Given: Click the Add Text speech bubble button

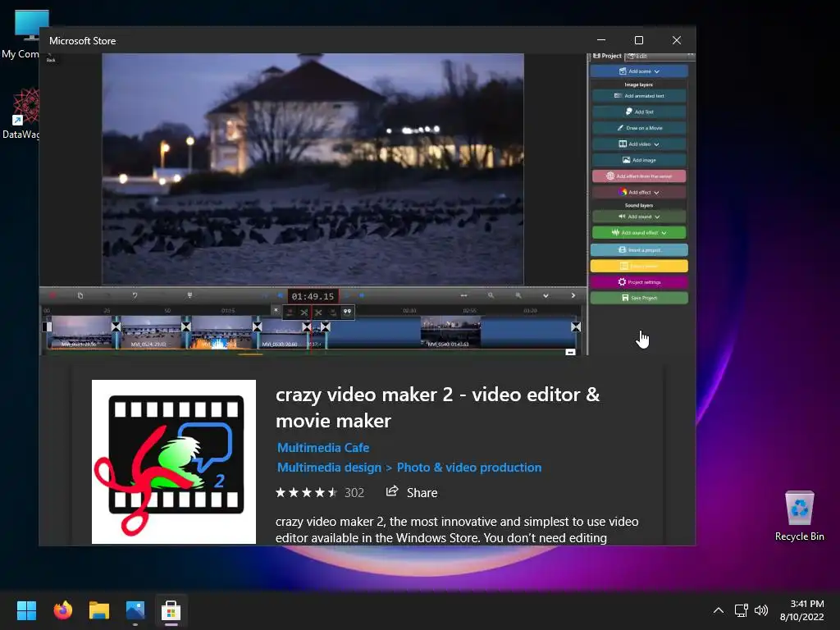Looking at the screenshot, I should click(639, 112).
